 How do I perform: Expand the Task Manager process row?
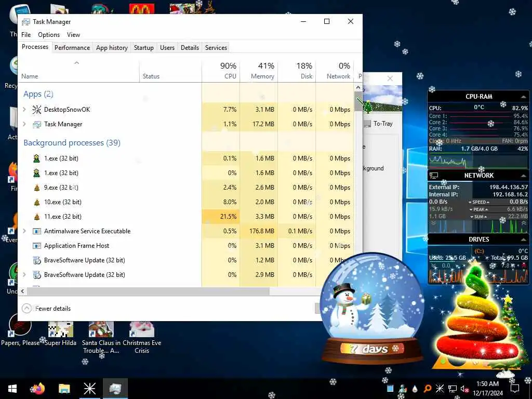pos(24,124)
